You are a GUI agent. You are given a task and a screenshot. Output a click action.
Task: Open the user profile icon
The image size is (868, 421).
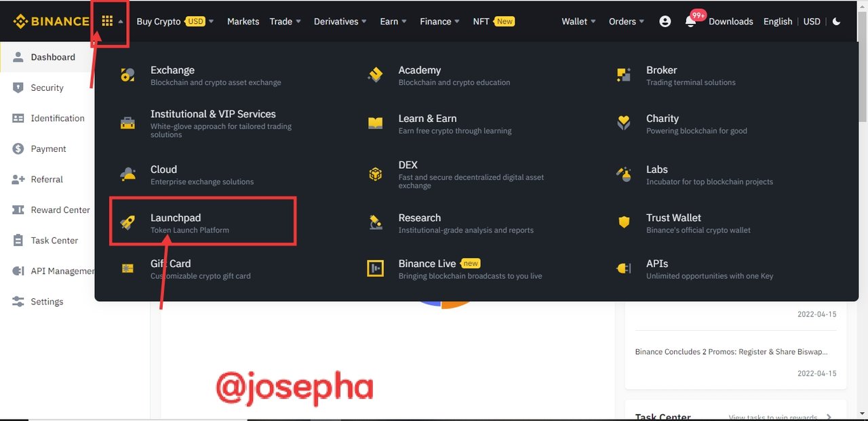(x=665, y=21)
